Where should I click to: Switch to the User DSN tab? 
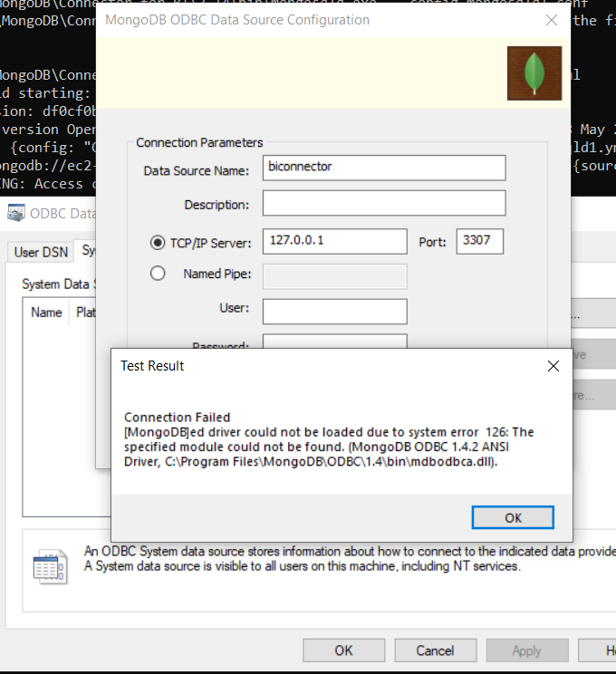pyautogui.click(x=39, y=252)
